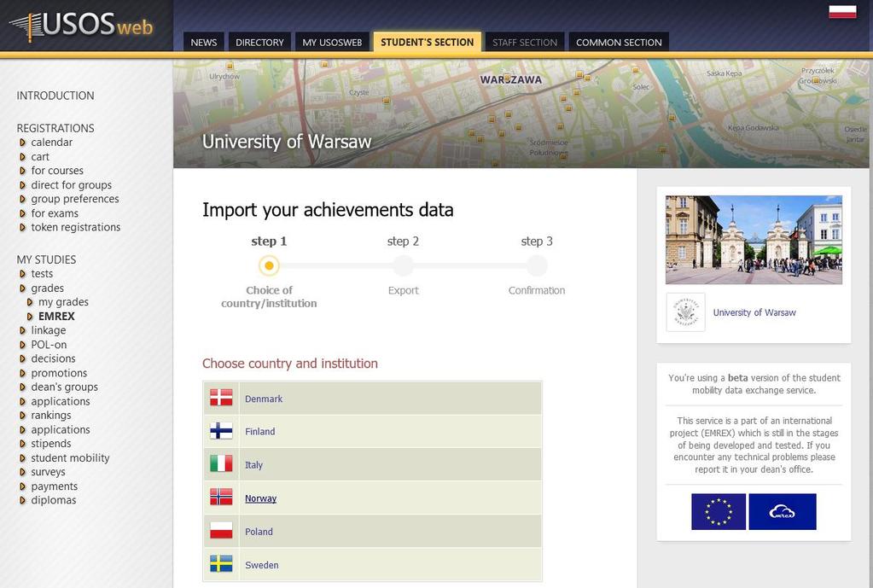The image size is (873, 588).
Task: Open the University of Warsaw link
Action: (754, 312)
